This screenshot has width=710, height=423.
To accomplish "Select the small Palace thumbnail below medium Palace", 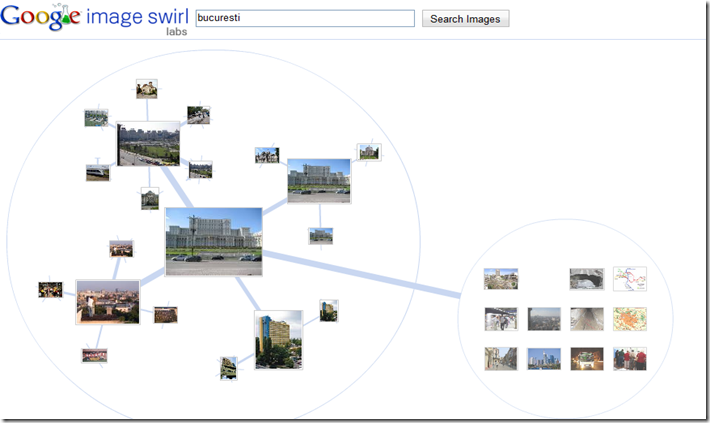I will (x=321, y=236).
